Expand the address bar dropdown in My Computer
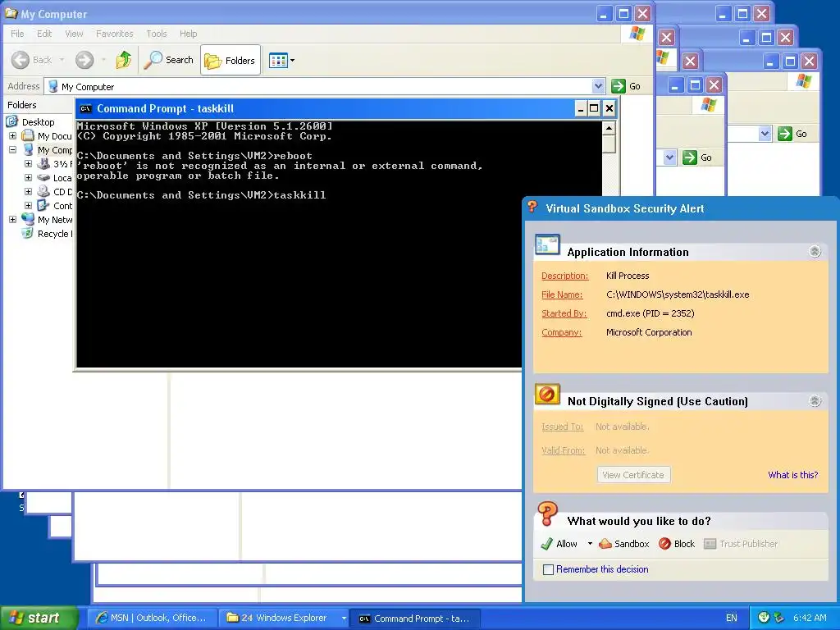The height and width of the screenshot is (630, 840). [598, 85]
